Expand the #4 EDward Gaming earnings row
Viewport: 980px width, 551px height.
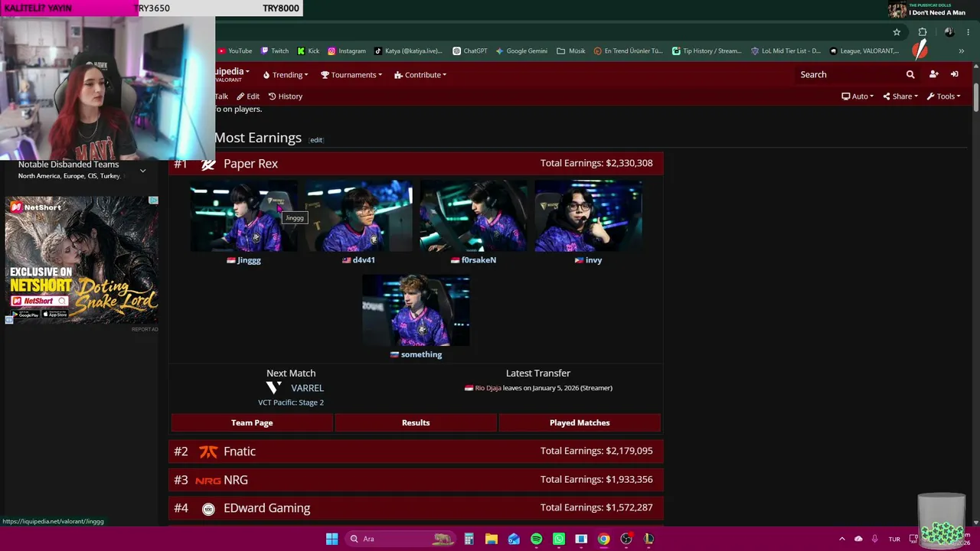point(416,508)
